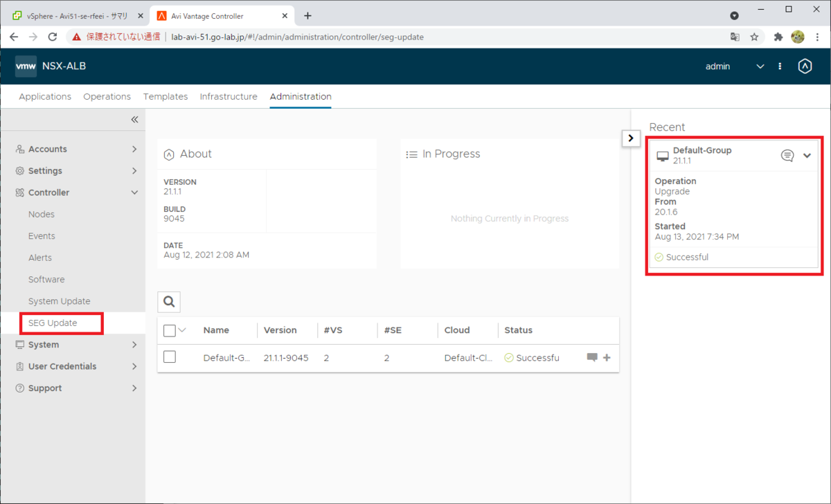This screenshot has height=504, width=831.
Task: Switch to the Operations tab
Action: click(x=107, y=96)
